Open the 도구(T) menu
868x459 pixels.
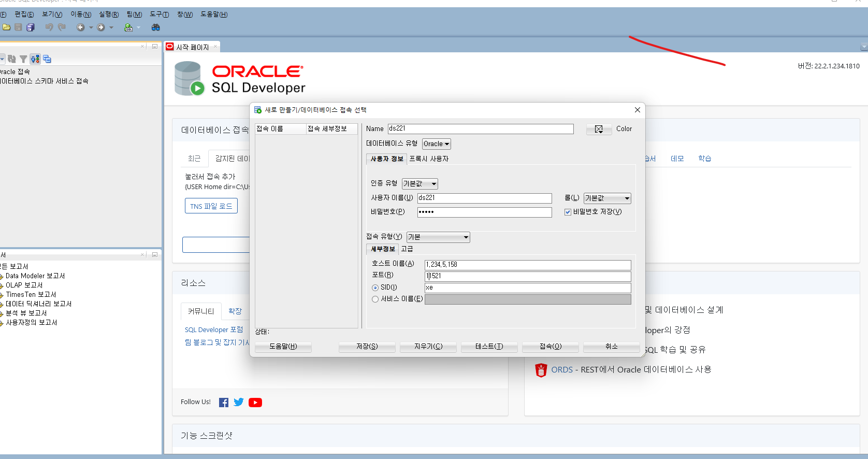160,15
